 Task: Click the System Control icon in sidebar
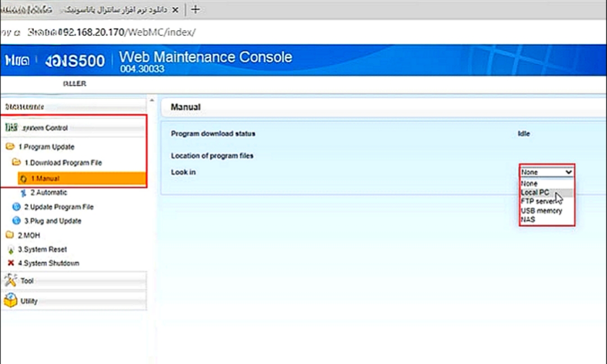click(x=11, y=128)
